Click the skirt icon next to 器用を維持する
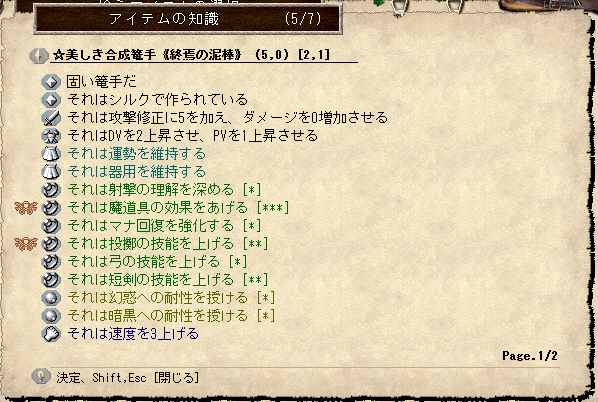 pos(51,172)
